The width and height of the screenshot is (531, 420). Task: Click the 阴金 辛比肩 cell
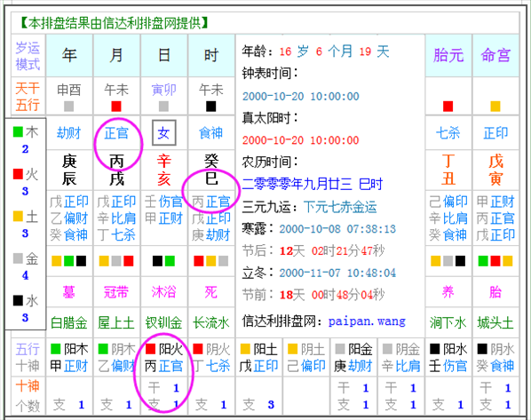[x=401, y=357]
